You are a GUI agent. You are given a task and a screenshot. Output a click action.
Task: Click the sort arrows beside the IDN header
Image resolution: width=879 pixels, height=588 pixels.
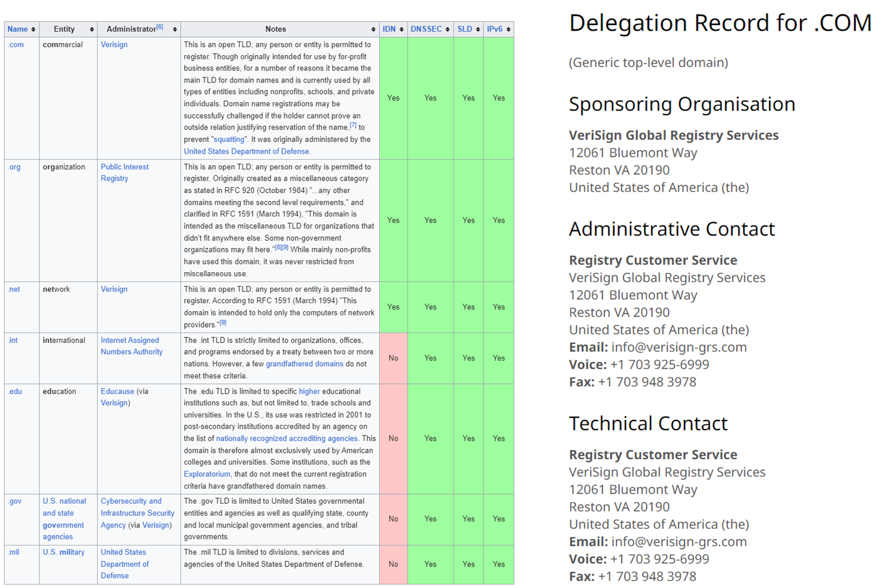(402, 29)
